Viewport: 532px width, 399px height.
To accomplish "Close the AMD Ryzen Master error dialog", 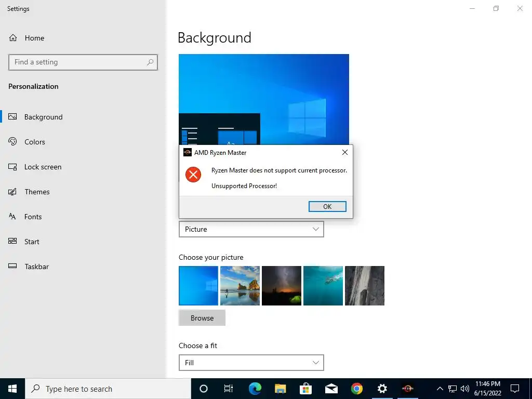I will tap(345, 152).
